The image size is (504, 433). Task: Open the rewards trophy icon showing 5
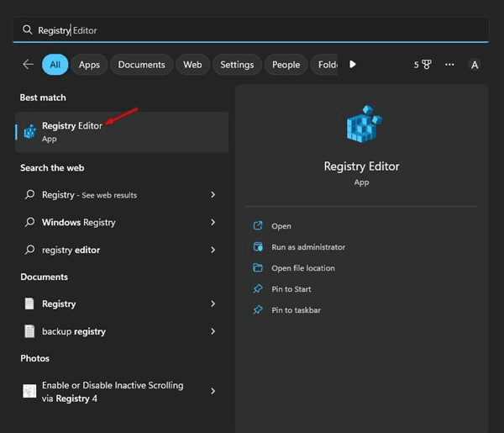tap(423, 65)
